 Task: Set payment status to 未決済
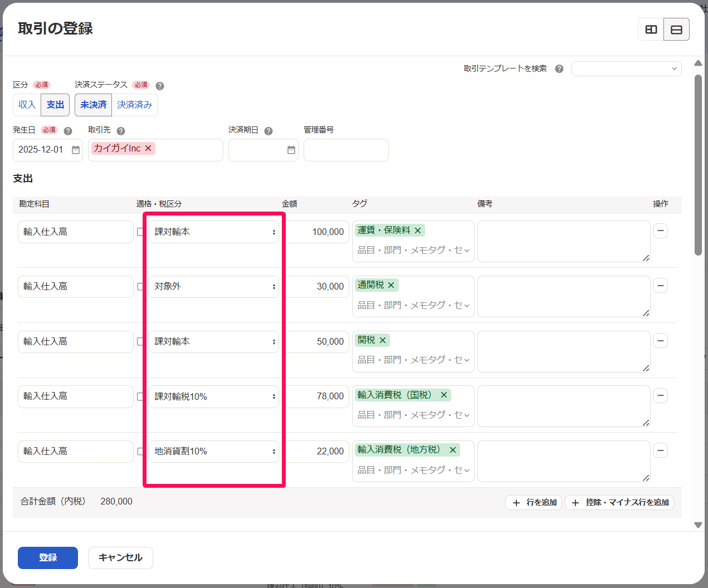point(93,105)
